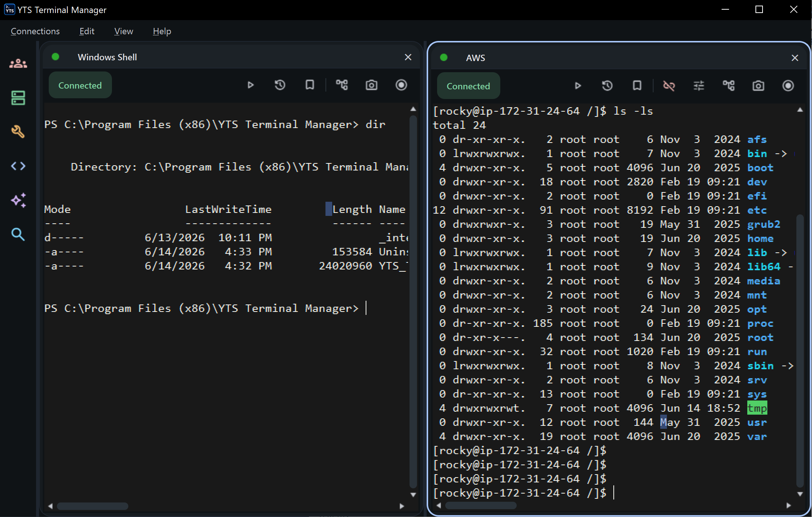Click the Windows Shell green status dot
812x517 pixels.
click(55, 57)
